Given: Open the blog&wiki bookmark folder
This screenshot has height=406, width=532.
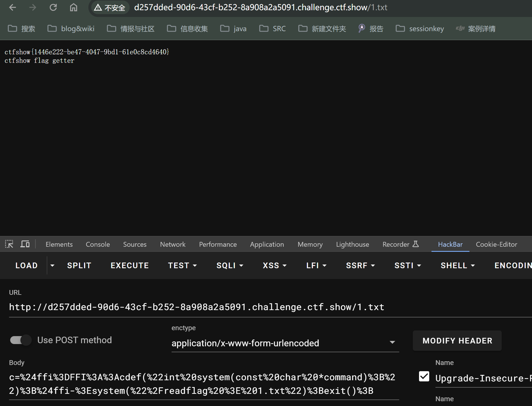Looking at the screenshot, I should (x=71, y=29).
